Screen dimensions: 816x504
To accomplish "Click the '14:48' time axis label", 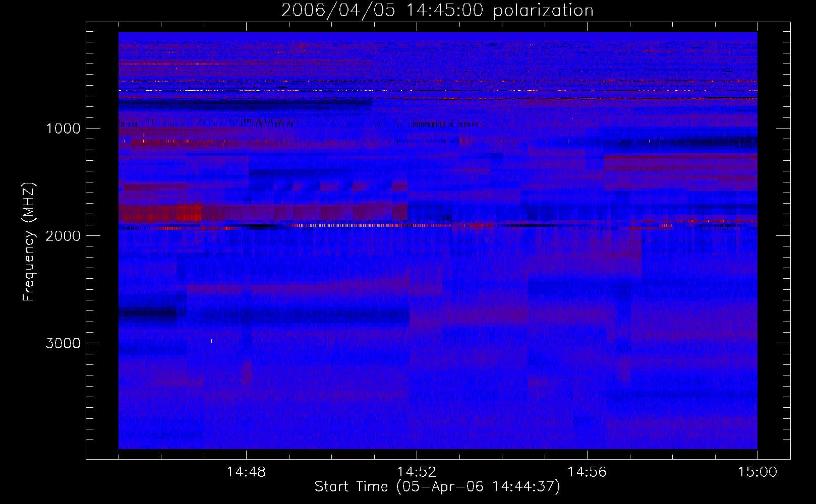I will [246, 472].
